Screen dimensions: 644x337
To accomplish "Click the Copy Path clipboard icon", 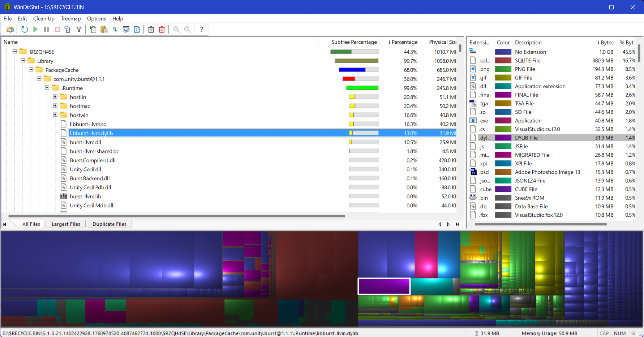I will pyautogui.click(x=104, y=30).
